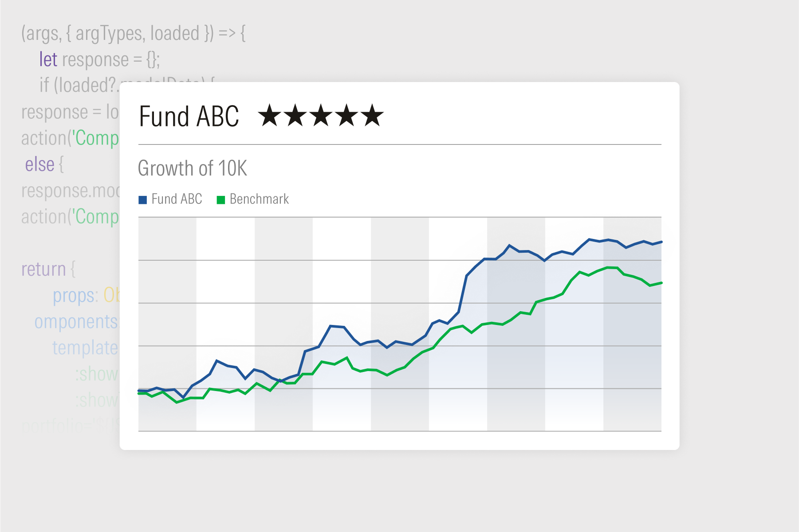Toggle the Fund ABC legend label
Image resolution: width=799 pixels, height=532 pixels.
tap(177, 199)
